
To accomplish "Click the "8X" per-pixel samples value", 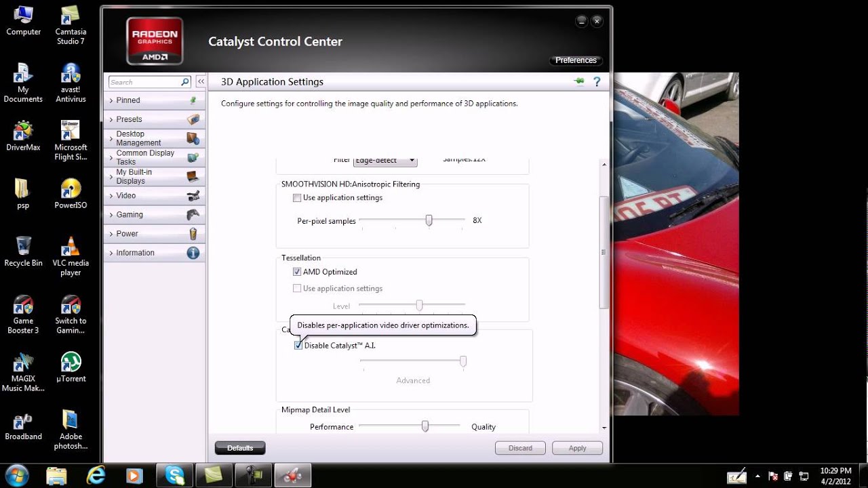I will 477,221.
